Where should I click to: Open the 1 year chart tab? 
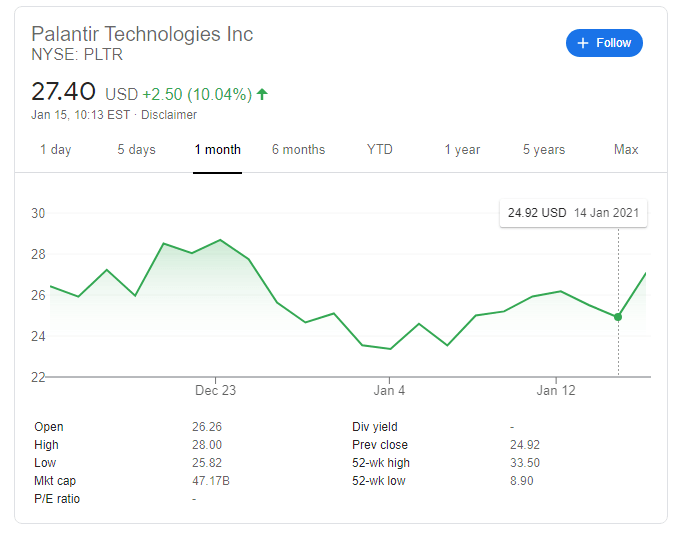point(462,150)
